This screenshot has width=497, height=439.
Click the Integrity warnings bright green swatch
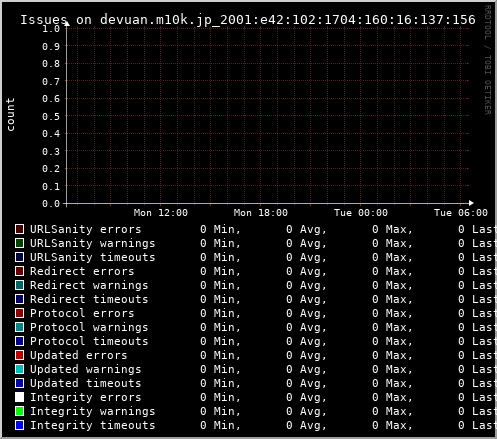click(x=19, y=411)
